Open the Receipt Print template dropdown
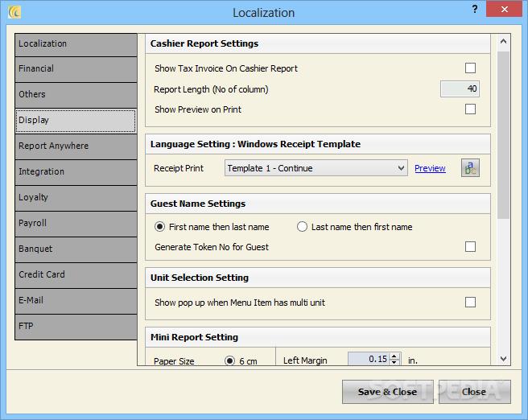528x420 pixels. [316, 168]
